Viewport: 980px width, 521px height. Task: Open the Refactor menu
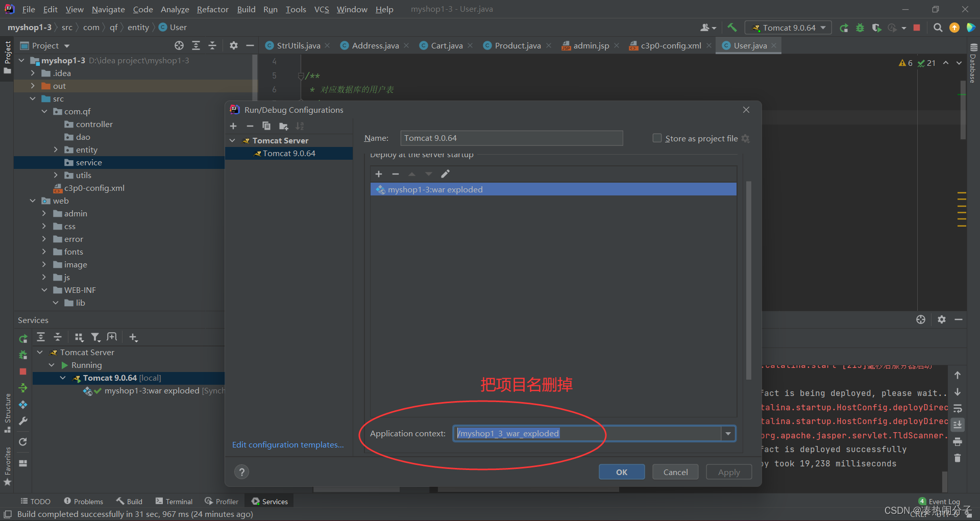point(212,9)
